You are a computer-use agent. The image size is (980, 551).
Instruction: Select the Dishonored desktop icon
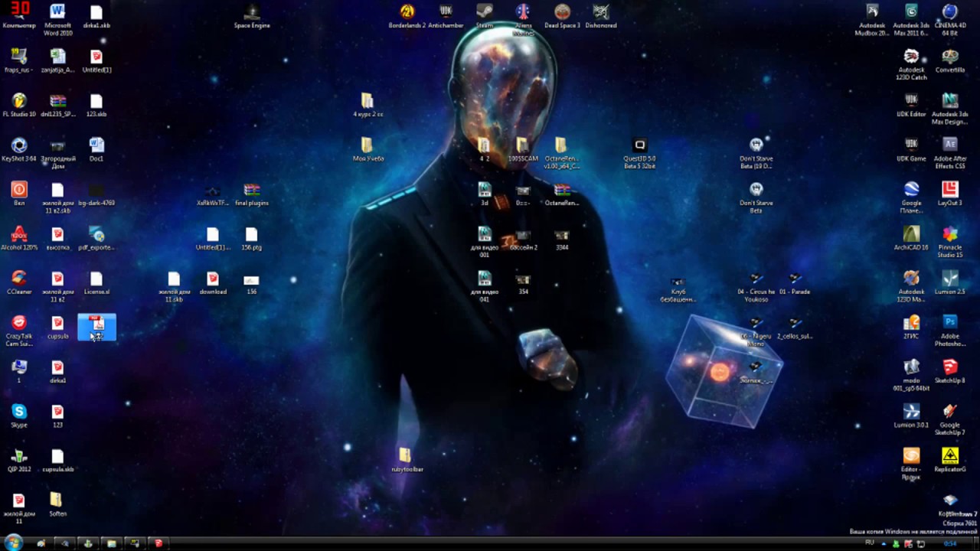pyautogui.click(x=601, y=15)
